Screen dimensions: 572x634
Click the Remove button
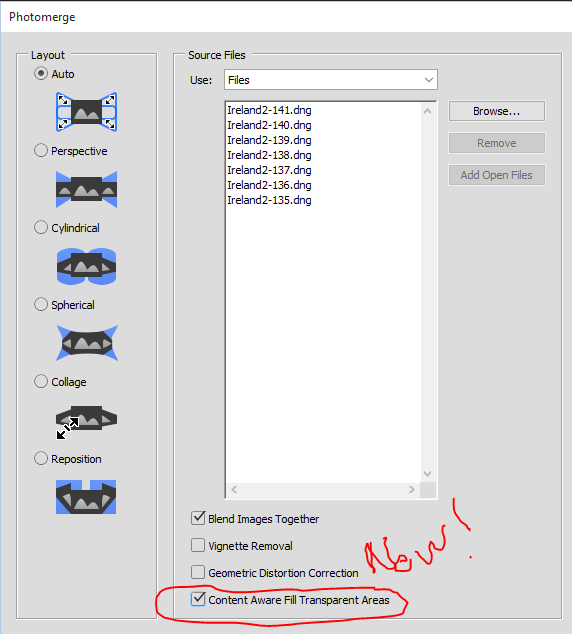[496, 143]
